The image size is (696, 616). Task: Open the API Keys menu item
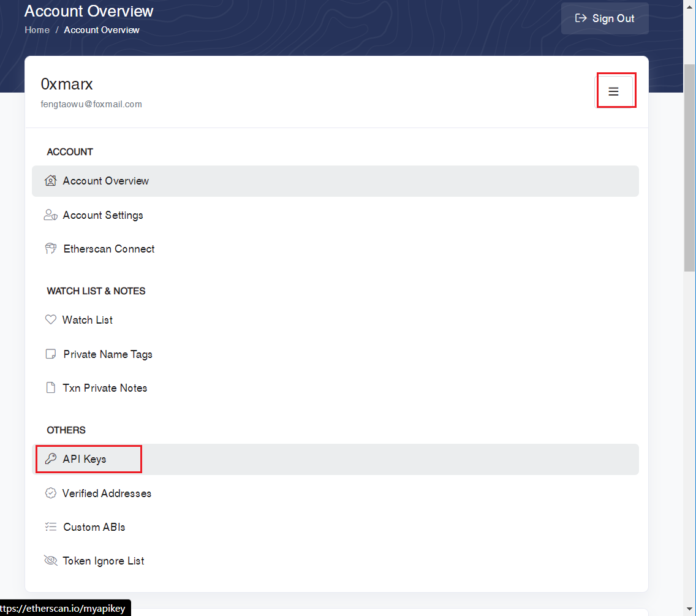coord(85,459)
